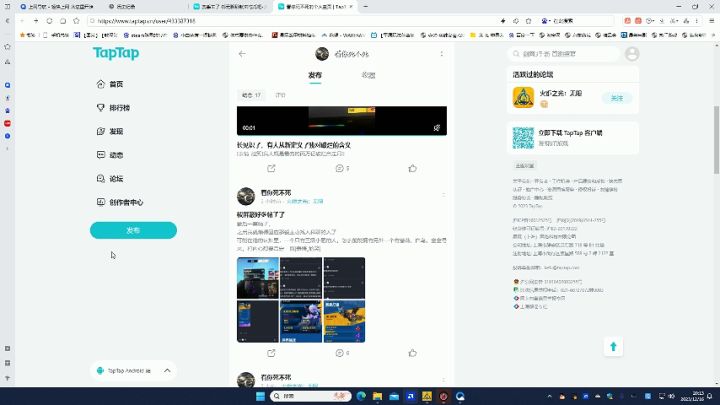
Task: Click the TapTap search input field
Action: point(564,54)
